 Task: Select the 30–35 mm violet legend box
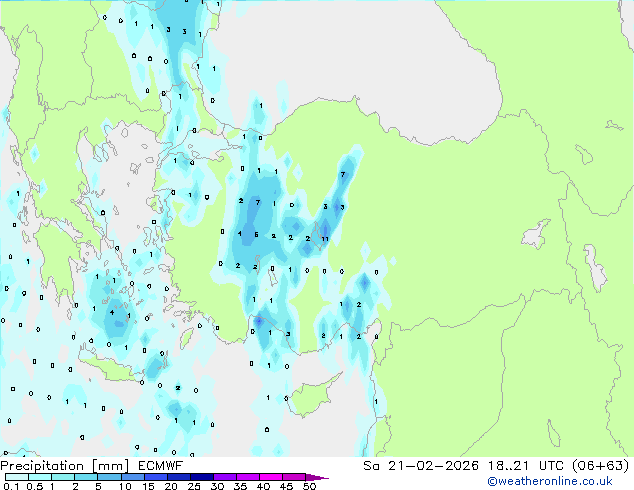click(224, 477)
